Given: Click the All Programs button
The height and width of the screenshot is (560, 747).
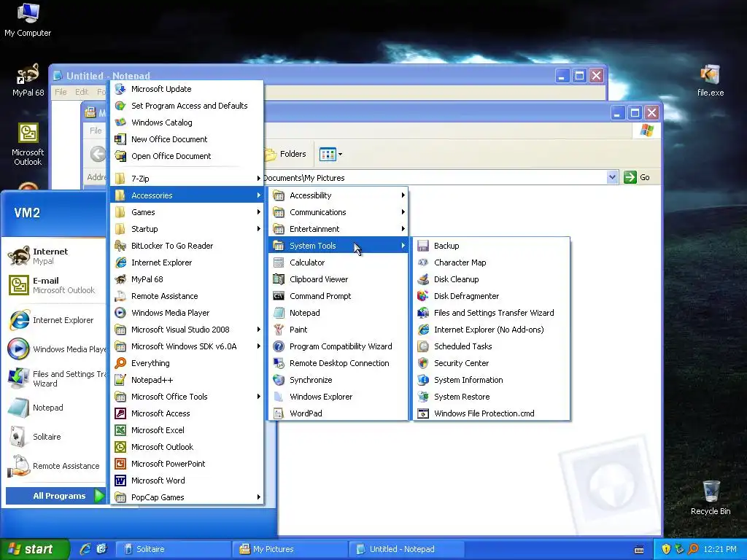Looking at the screenshot, I should point(55,496).
